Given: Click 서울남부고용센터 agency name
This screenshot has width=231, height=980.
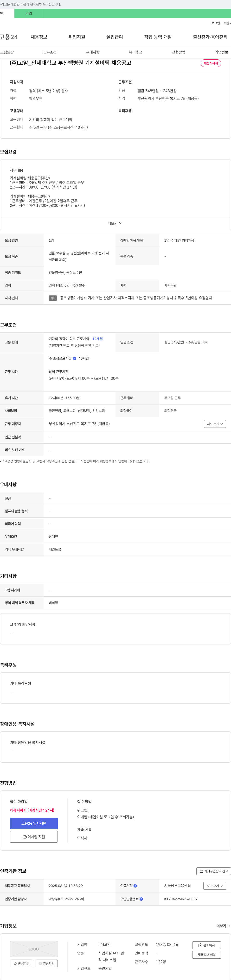Looking at the screenshot, I should point(177,886).
